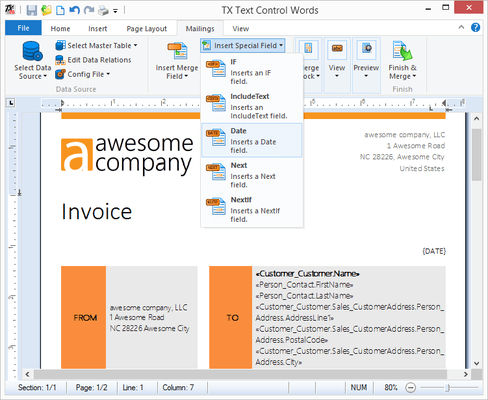Close the Insert Special Field dropdown
The image size is (488, 400).
(243, 45)
